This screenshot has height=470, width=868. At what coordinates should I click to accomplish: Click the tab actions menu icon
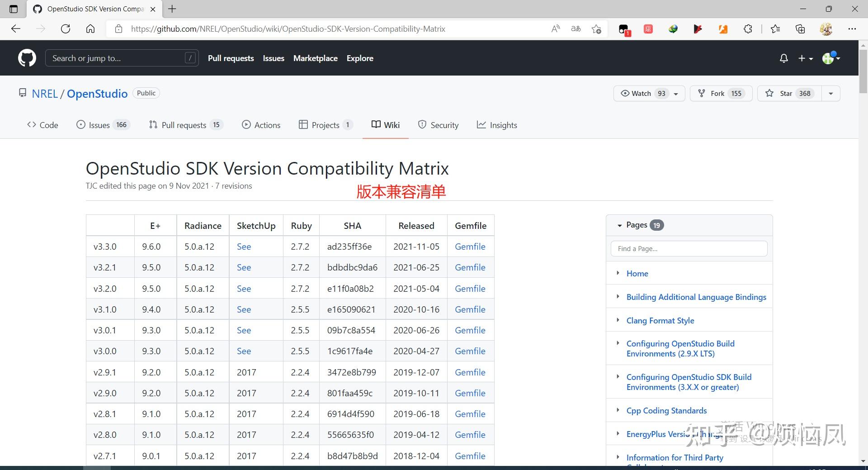coord(14,9)
